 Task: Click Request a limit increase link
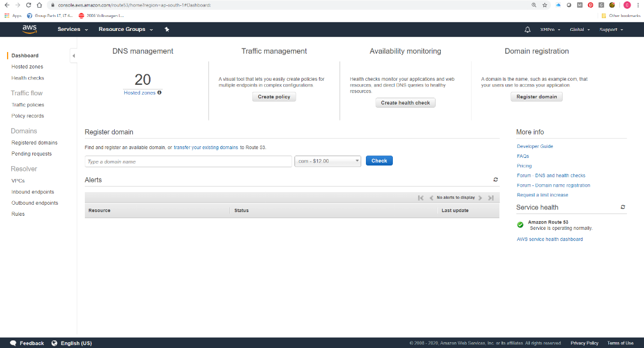542,195
